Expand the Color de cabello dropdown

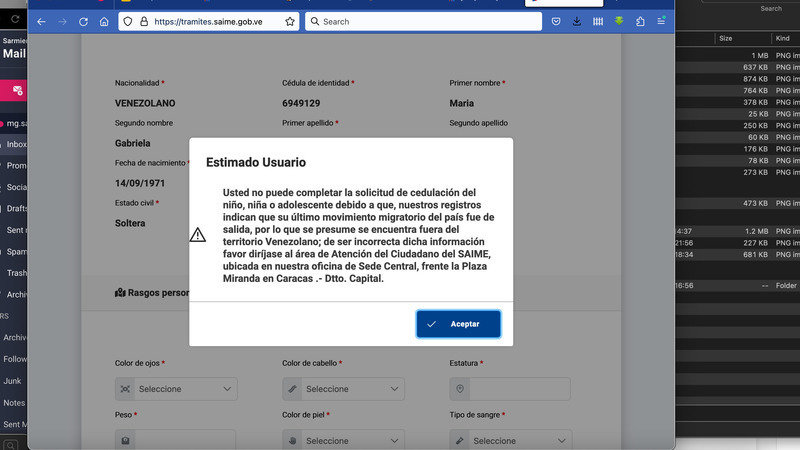pos(343,388)
